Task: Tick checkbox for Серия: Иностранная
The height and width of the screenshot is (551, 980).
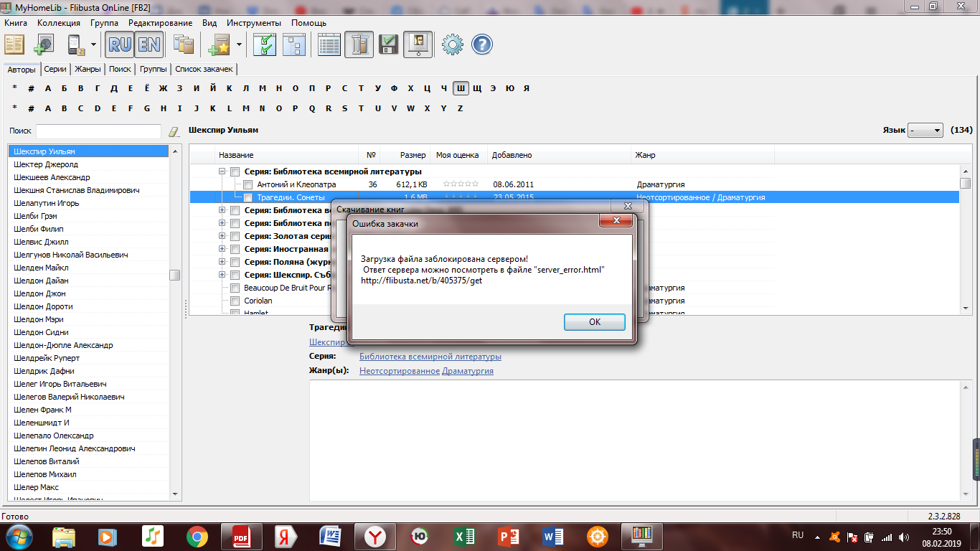Action: pos(235,249)
